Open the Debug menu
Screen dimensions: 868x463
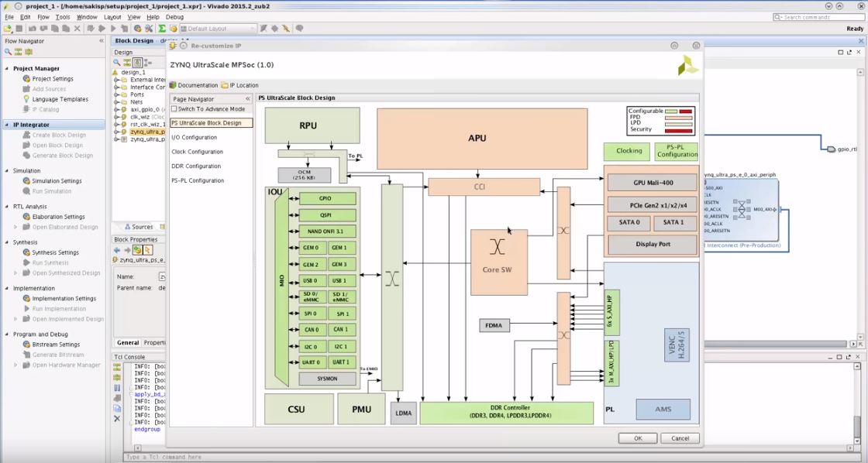(174, 17)
